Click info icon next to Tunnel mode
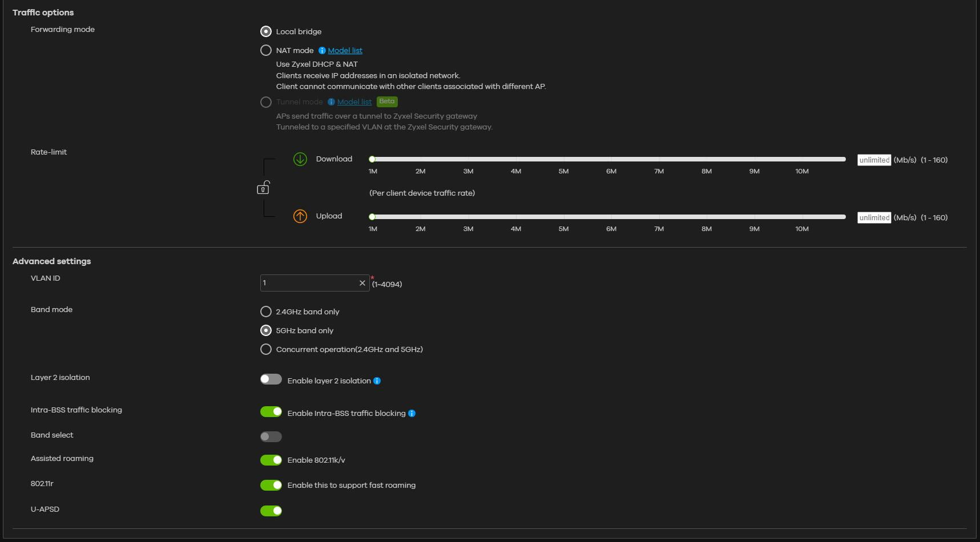 331,102
